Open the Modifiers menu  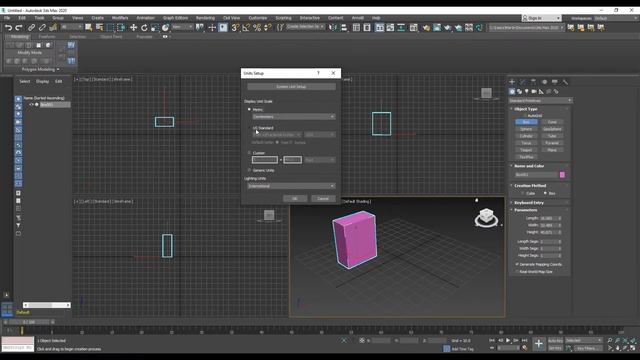[120, 18]
